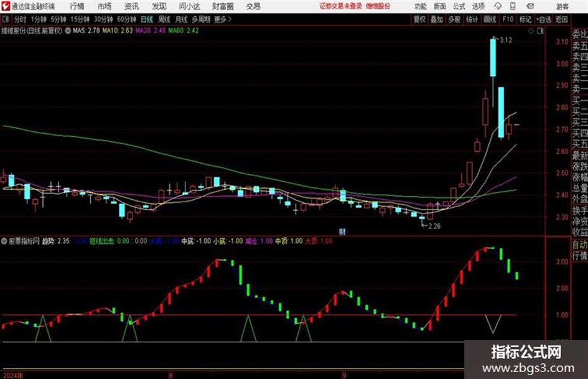Screen dimensions: 588x379
Task: Click the 小底: -1.00 indicator value
Action: (x=228, y=241)
